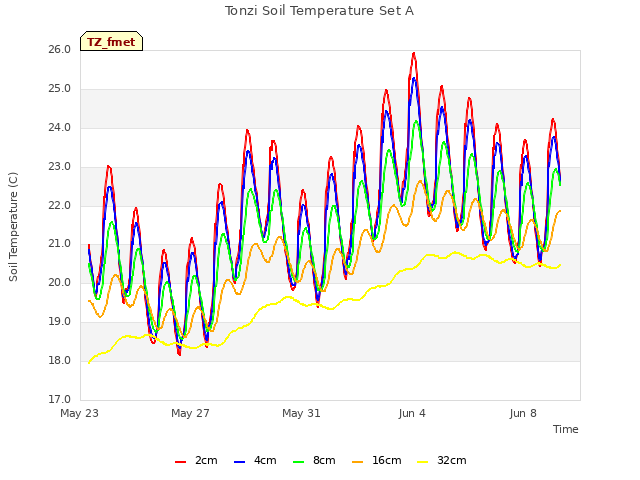The image size is (640, 480).
Task: Click the 19.0 y-axis tick label
Action: [60, 322]
